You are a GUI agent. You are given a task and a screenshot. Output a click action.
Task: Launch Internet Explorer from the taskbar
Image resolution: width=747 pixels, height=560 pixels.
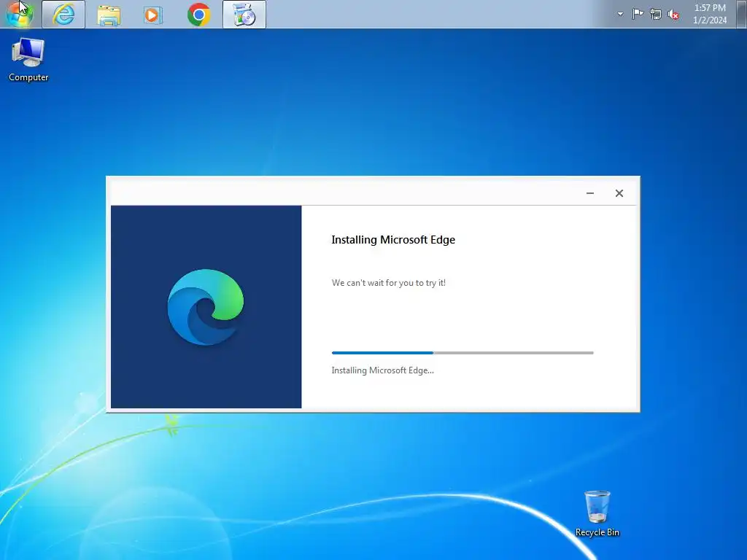point(63,15)
